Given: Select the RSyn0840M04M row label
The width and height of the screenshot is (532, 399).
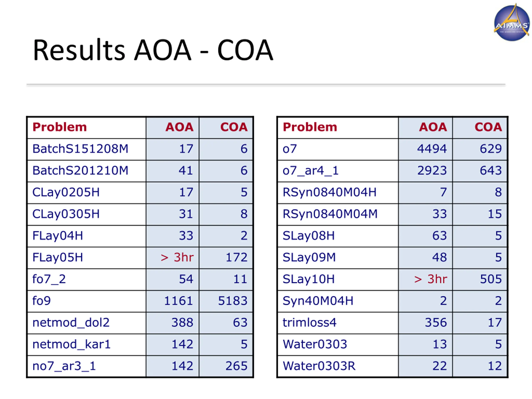Looking at the screenshot, I should [x=330, y=214].
